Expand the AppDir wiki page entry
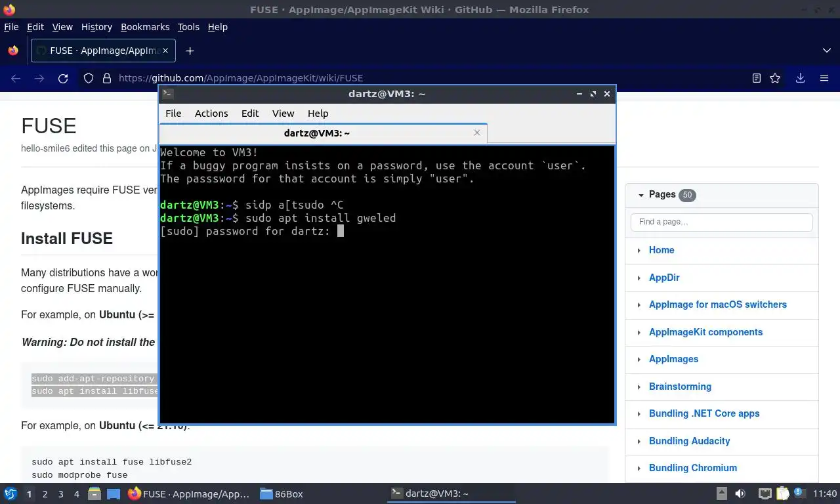The image size is (840, 504). coord(639,278)
